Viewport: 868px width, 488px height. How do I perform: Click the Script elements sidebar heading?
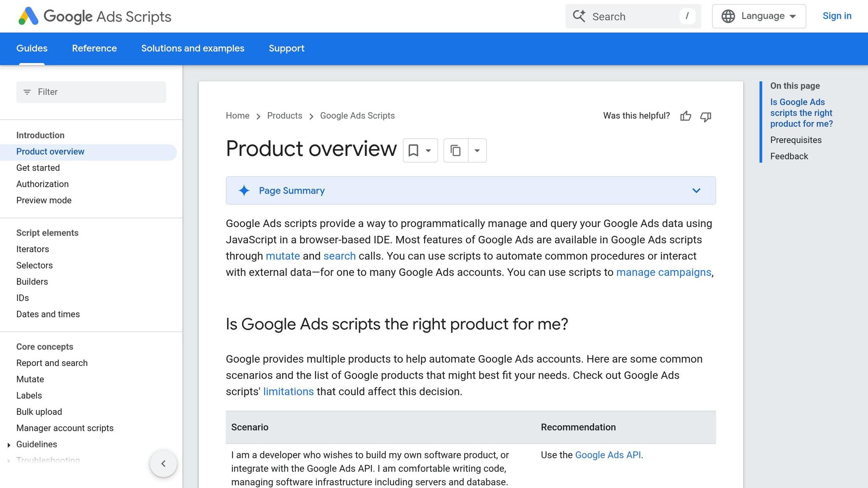coord(47,233)
